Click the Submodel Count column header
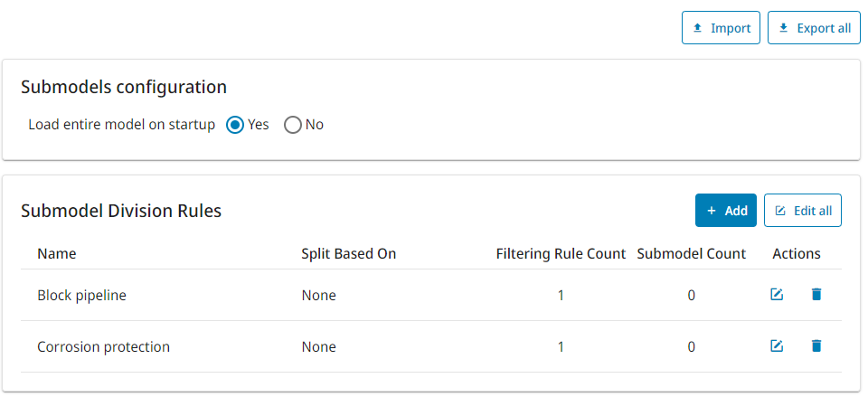This screenshot has height=397, width=868. click(x=692, y=253)
